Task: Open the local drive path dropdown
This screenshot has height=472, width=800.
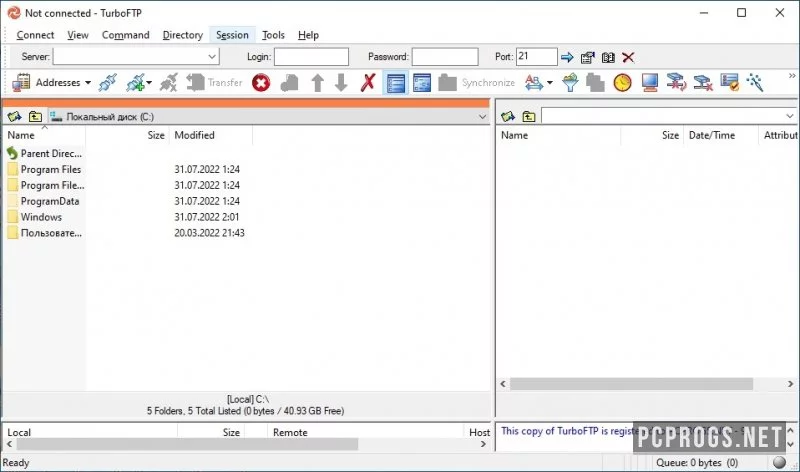Action: (x=482, y=117)
